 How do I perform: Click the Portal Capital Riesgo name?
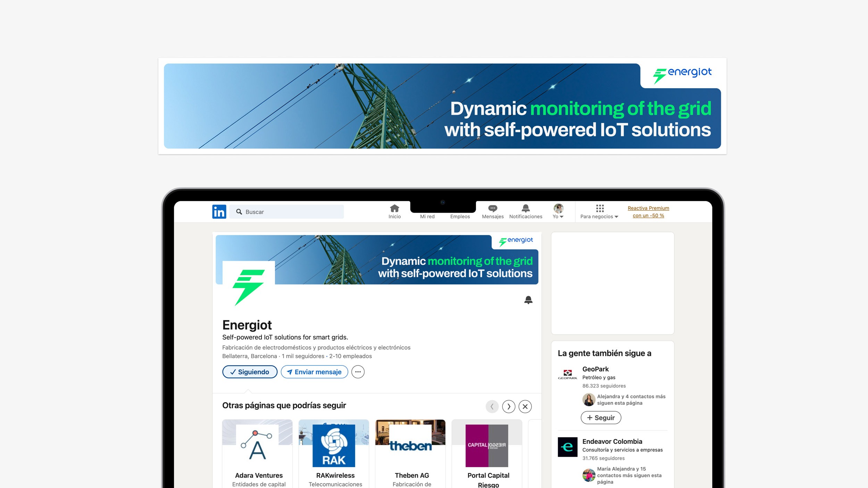[x=488, y=480]
